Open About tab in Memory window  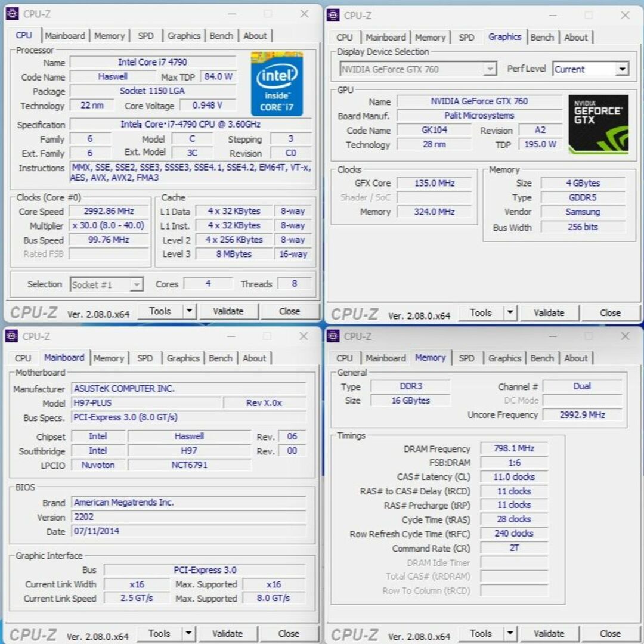pos(576,358)
